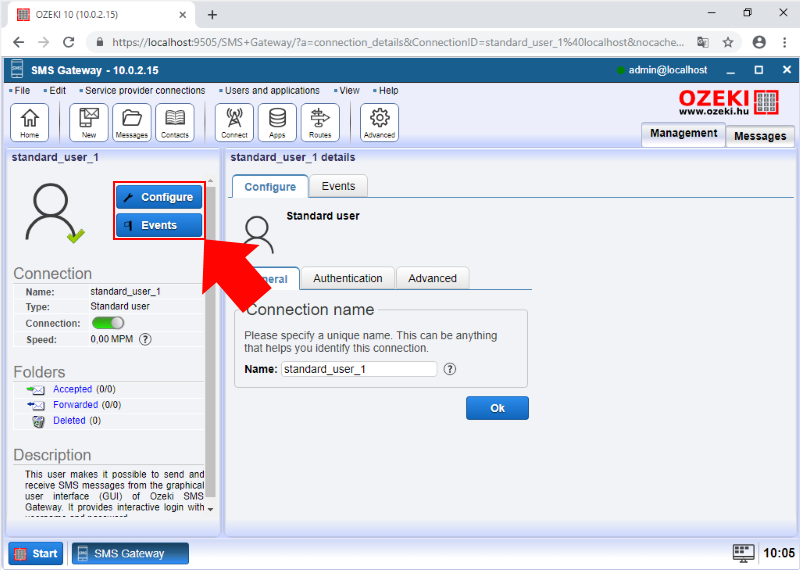Open the Edit menu
This screenshot has height=570, width=800.
55,90
